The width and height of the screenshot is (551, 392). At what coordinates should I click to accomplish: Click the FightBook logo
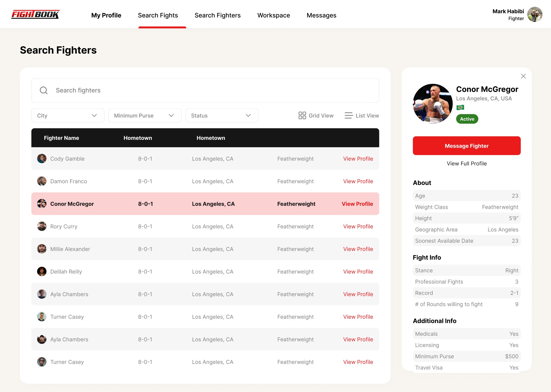pyautogui.click(x=35, y=15)
